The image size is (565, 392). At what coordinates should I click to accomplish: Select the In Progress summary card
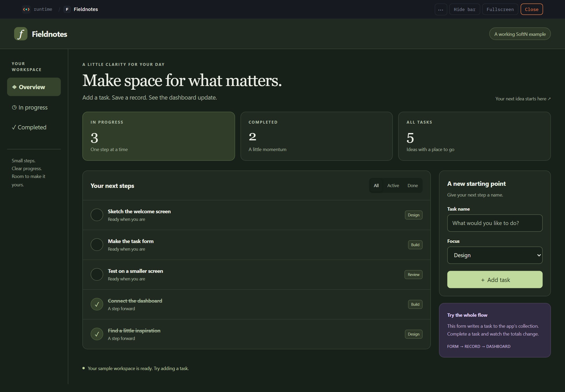[159, 136]
